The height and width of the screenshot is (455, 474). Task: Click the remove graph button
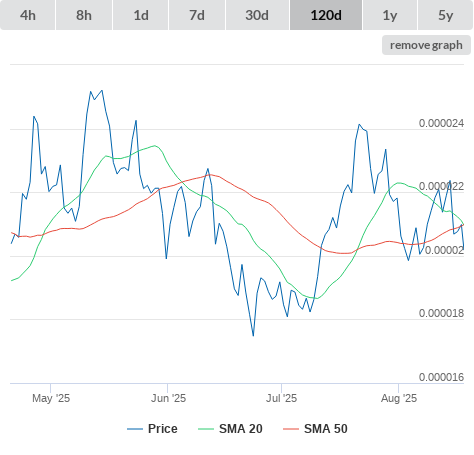point(426,45)
